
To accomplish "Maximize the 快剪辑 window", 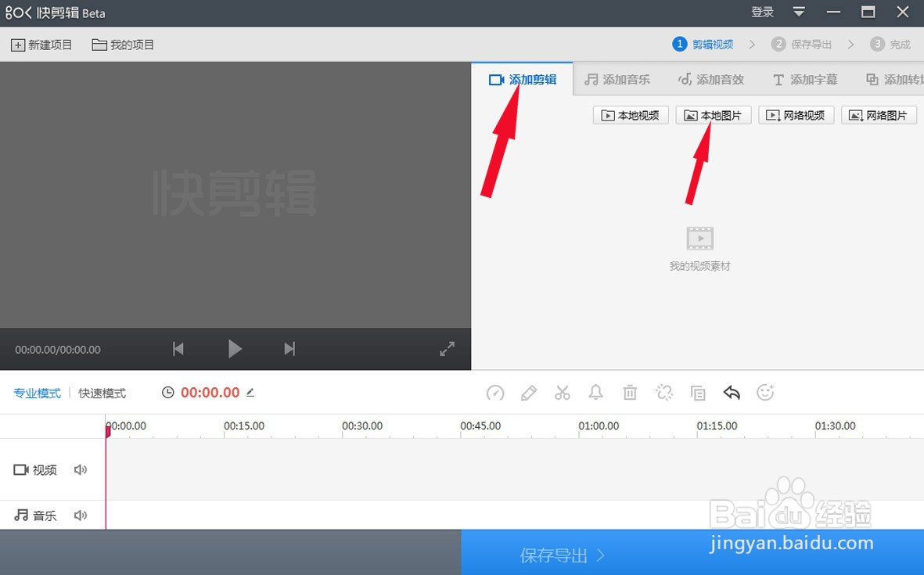I will tap(868, 12).
